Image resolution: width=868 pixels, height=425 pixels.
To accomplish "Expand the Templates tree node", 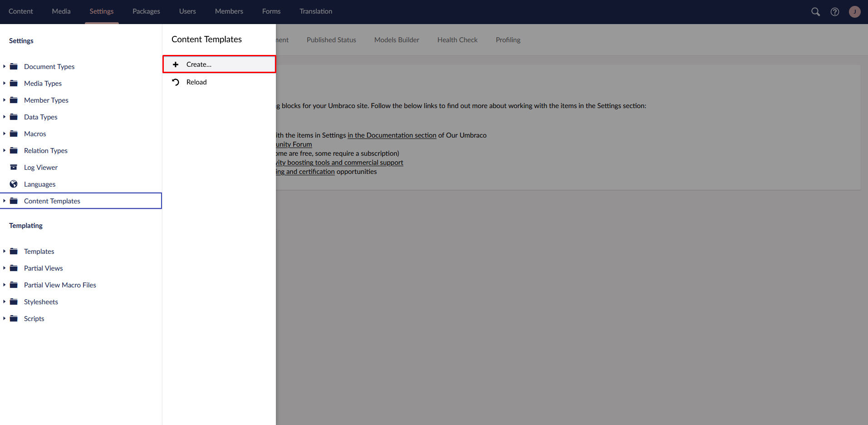I will (x=4, y=251).
